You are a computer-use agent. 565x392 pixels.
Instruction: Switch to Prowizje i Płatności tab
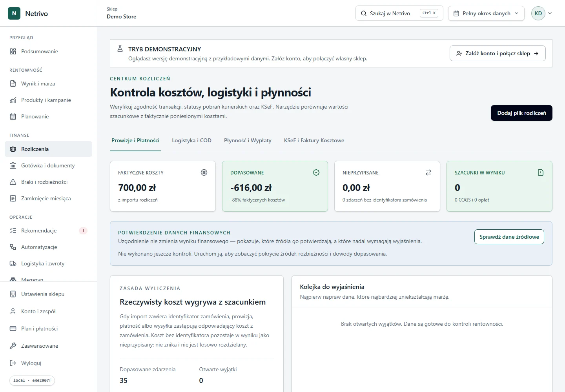135,140
